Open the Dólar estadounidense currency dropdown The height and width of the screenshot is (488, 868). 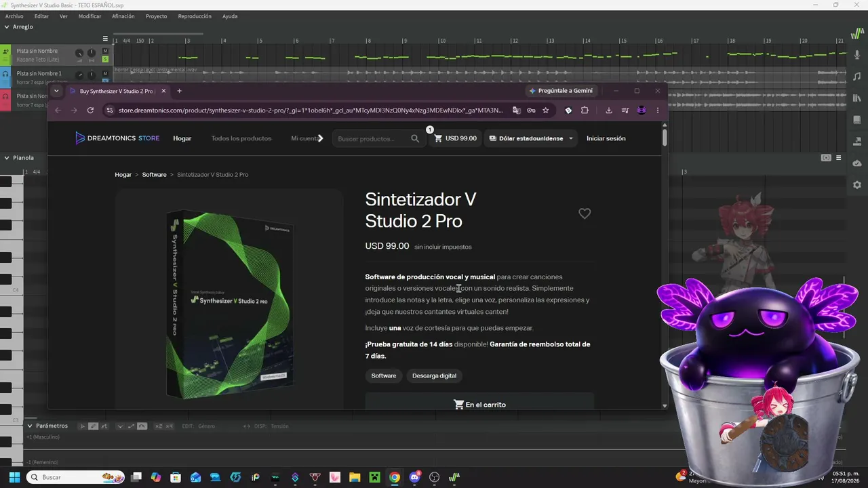click(531, 138)
